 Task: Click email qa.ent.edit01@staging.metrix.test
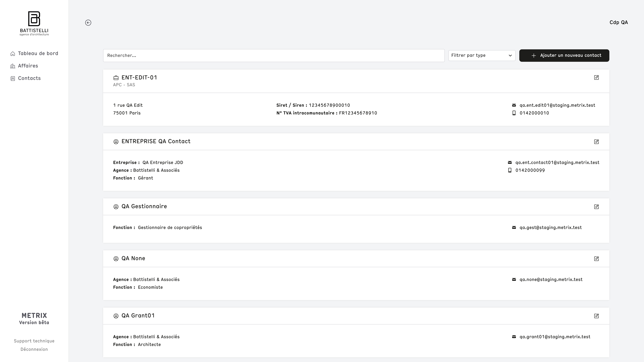pyautogui.click(x=557, y=105)
